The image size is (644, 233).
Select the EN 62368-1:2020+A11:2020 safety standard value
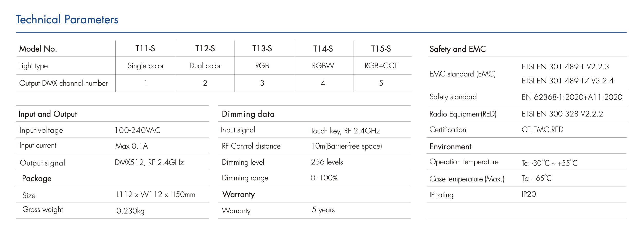click(572, 97)
